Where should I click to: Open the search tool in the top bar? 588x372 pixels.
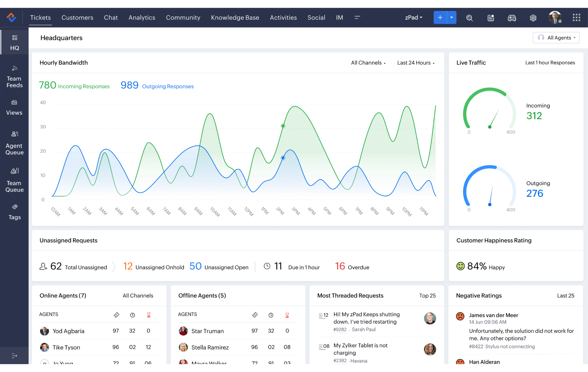(x=469, y=17)
